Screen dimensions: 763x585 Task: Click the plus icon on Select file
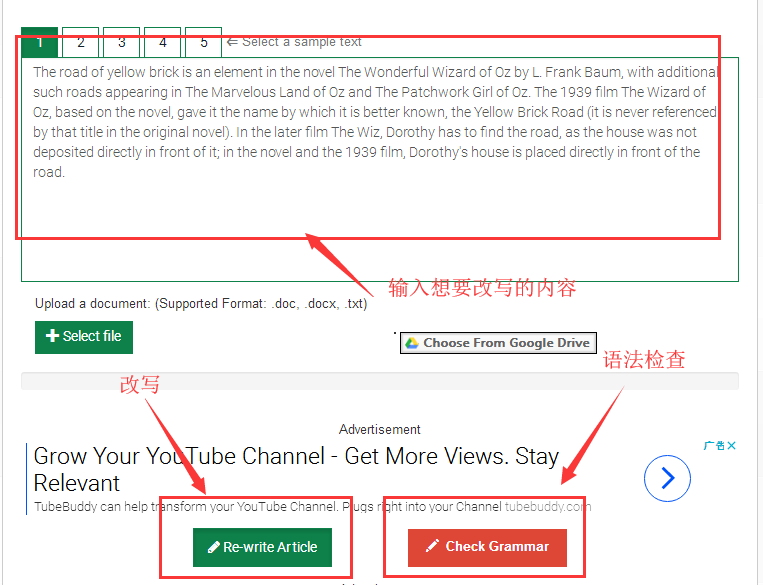pos(52,337)
